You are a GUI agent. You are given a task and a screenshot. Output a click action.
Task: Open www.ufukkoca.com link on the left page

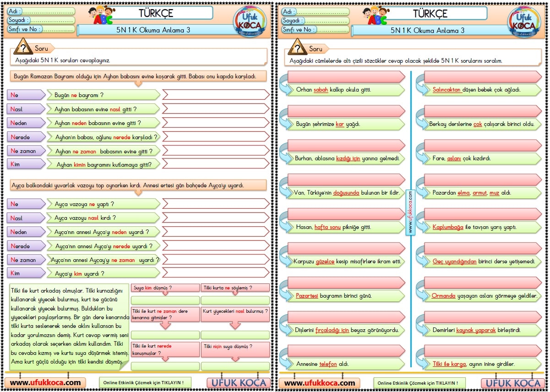click(45, 382)
